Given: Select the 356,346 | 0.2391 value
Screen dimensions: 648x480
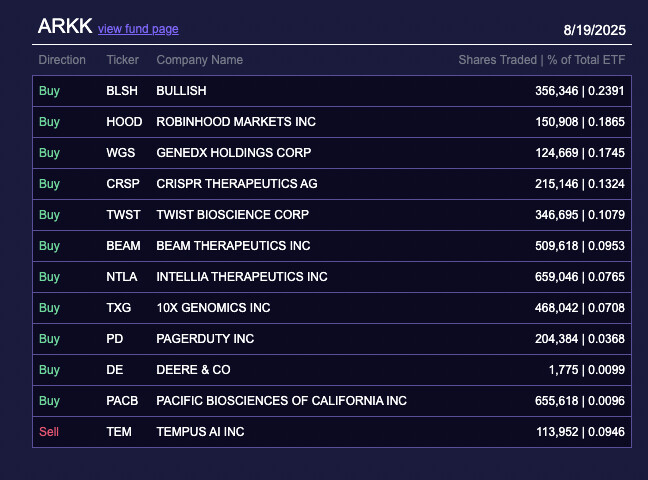Looking at the screenshot, I should click(x=579, y=91).
